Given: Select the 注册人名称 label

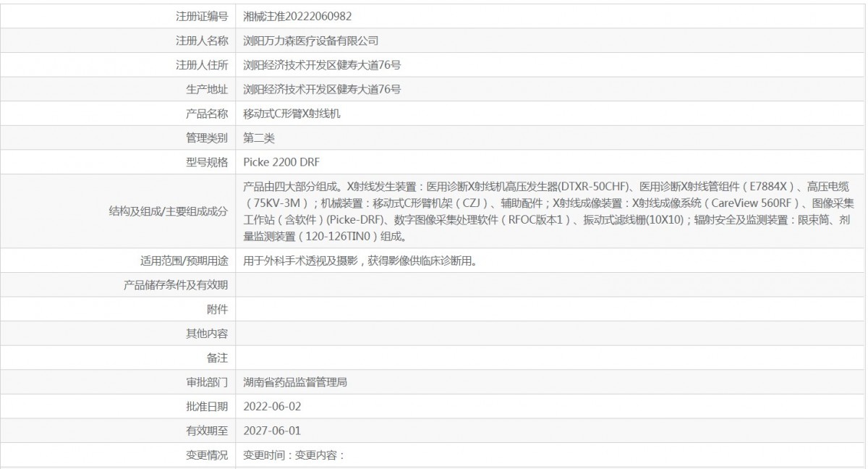Looking at the screenshot, I should (202, 41).
